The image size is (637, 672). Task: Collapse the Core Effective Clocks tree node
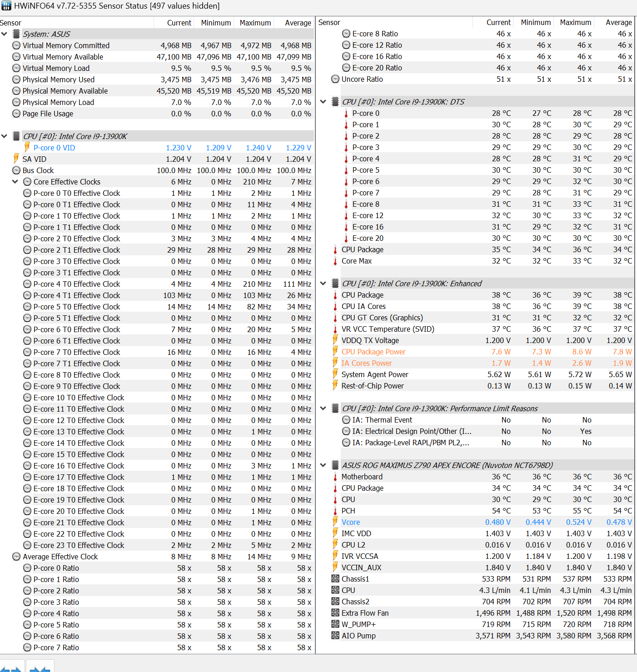pos(15,182)
